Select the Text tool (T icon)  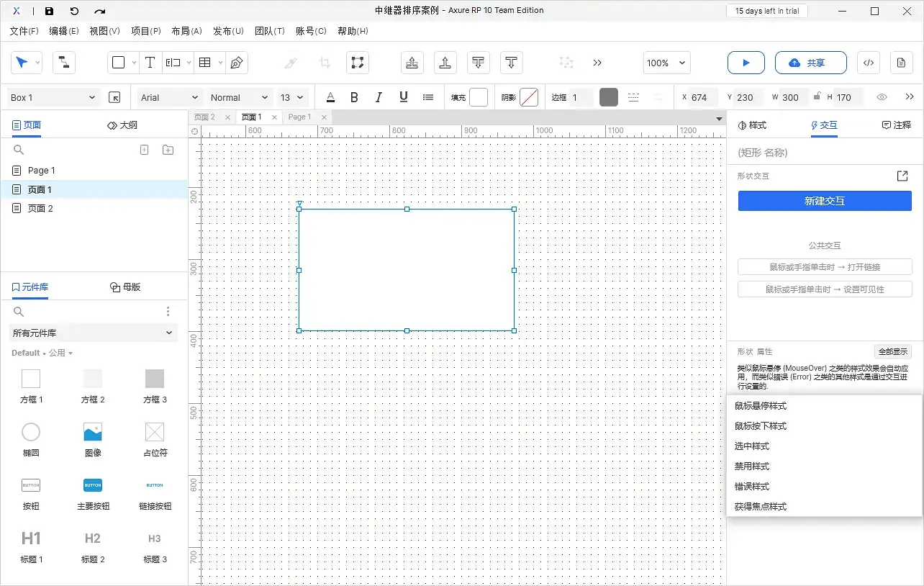tap(150, 63)
